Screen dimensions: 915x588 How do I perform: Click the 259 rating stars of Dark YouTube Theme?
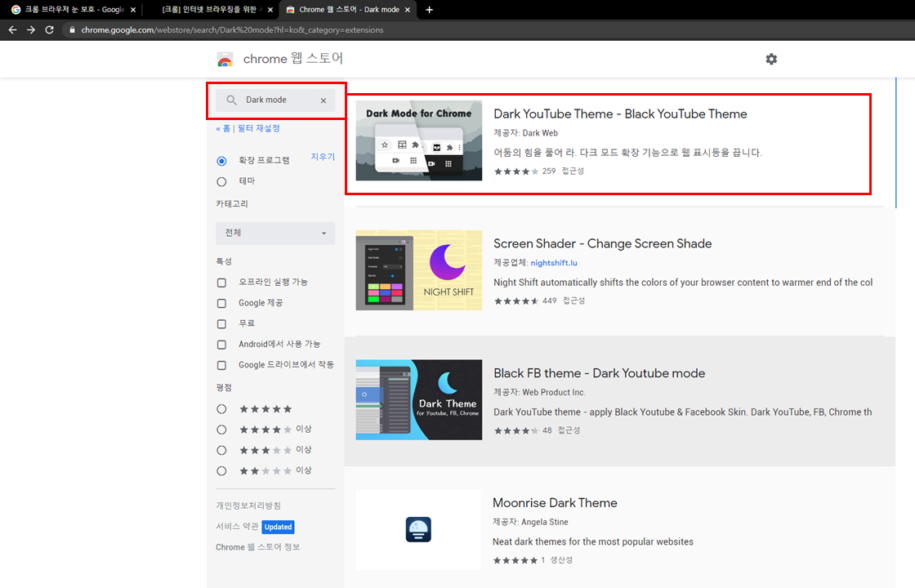point(516,171)
